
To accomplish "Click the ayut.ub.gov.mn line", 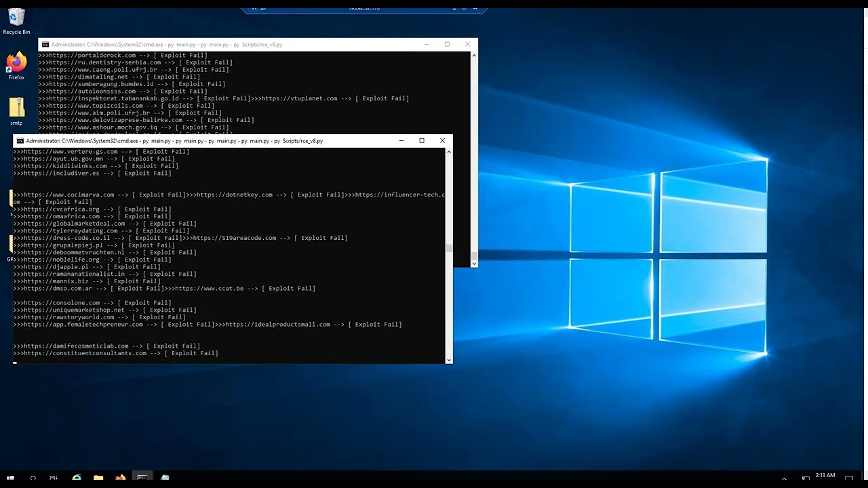I will [94, 159].
